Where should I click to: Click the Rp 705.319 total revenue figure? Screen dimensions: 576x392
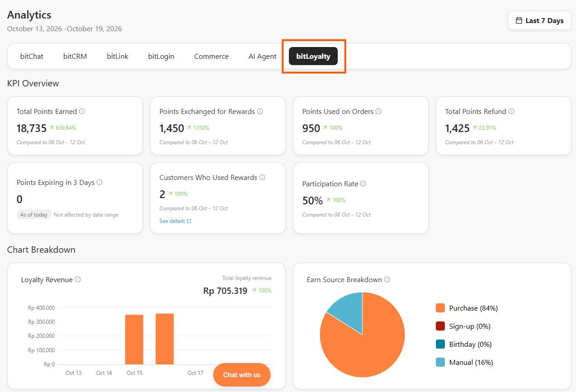[x=225, y=291]
